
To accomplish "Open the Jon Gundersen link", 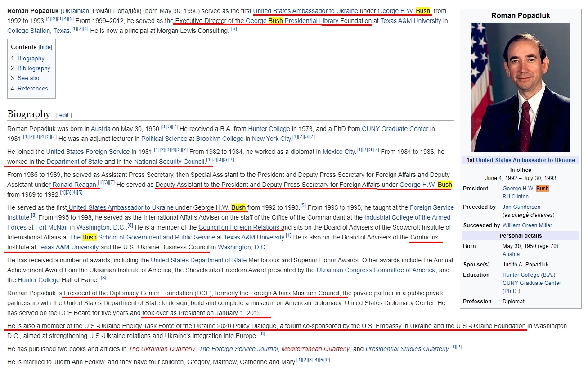I will pyautogui.click(x=521, y=207).
